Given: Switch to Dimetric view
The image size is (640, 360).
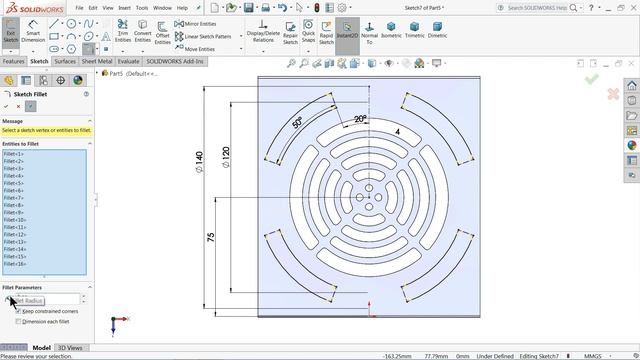Looking at the screenshot, I should point(437,30).
